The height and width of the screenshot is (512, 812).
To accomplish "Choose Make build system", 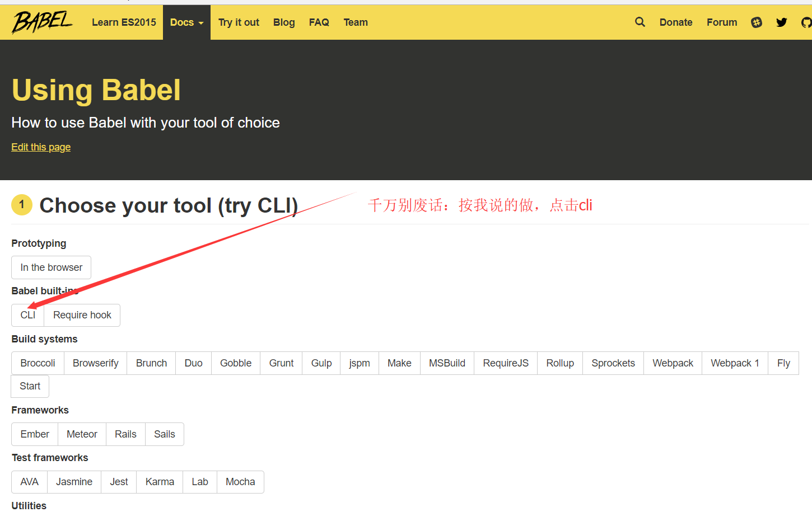I will click(x=399, y=363).
